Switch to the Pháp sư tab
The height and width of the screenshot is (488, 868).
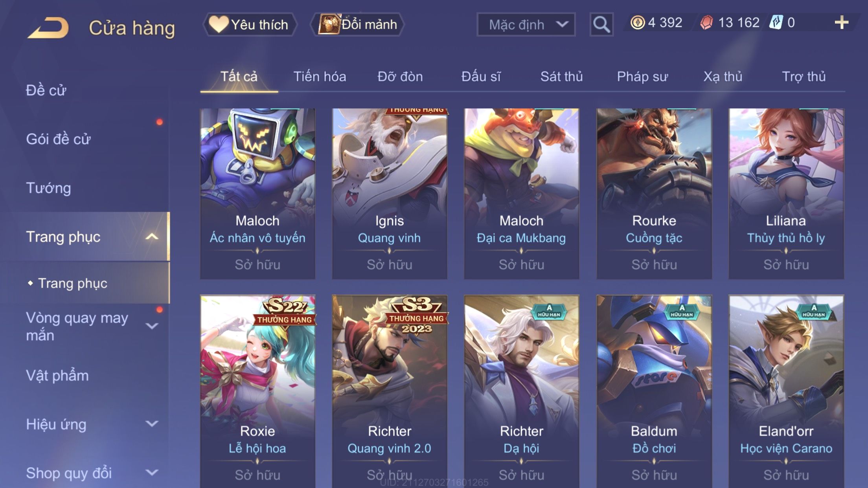click(642, 77)
